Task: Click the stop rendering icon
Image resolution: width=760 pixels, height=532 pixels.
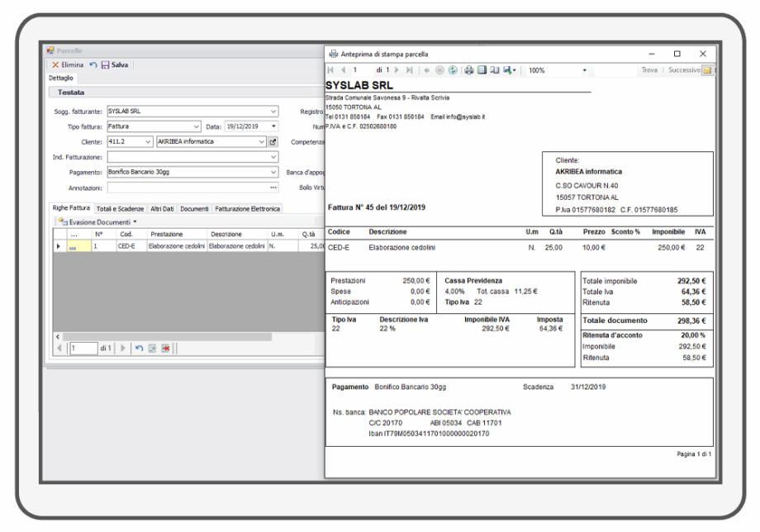Action: tap(439, 70)
